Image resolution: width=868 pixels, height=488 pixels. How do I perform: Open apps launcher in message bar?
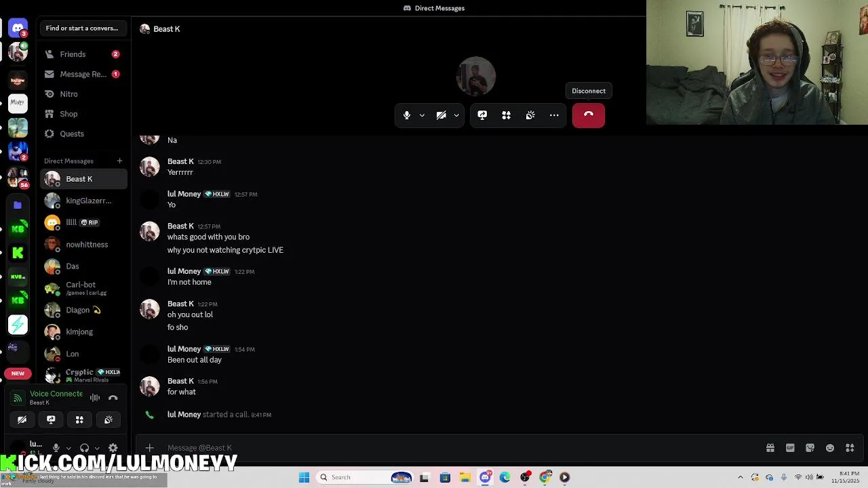[x=850, y=448]
